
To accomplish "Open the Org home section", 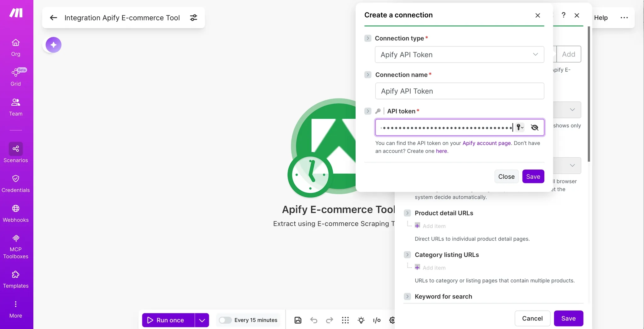I will 16,47.
